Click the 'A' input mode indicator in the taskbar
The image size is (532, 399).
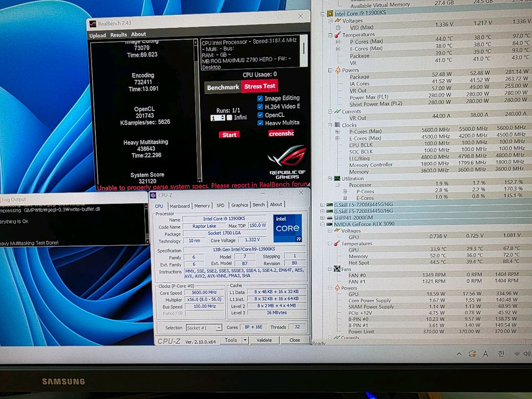point(486,354)
